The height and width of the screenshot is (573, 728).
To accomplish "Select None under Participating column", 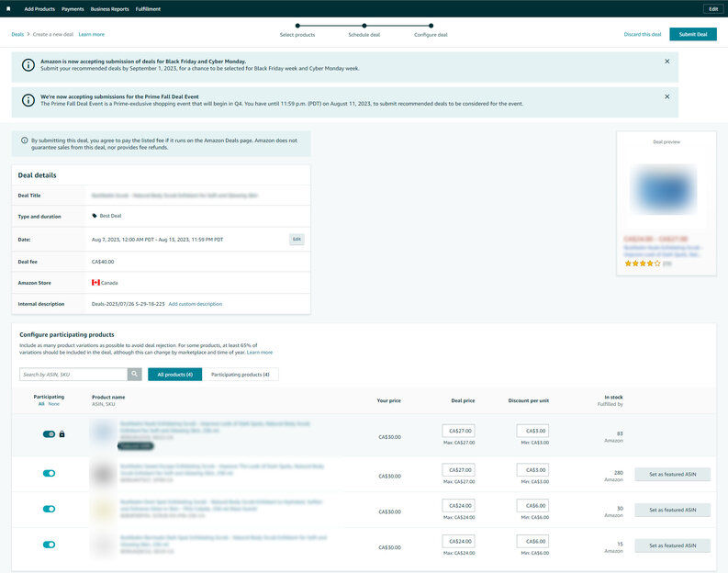I will pyautogui.click(x=54, y=404).
